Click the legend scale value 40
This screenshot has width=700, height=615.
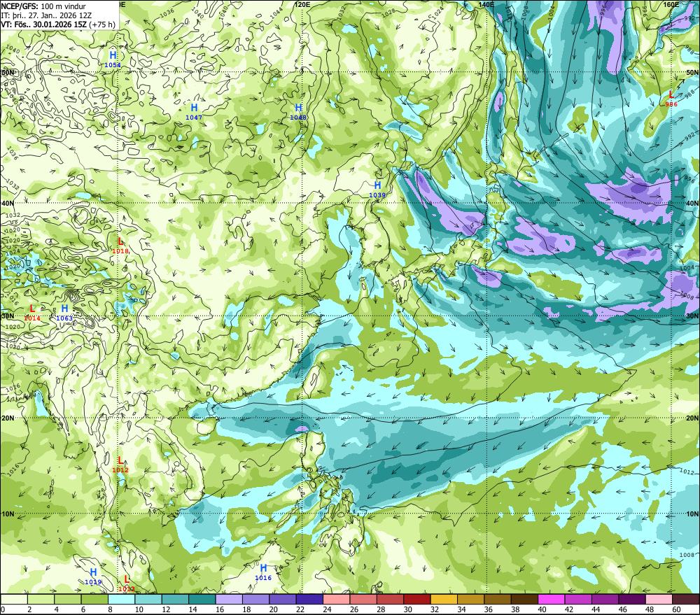(542, 609)
